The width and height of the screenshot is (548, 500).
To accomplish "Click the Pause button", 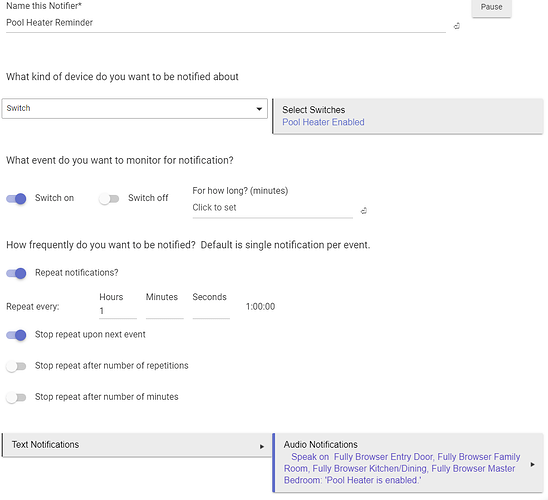I will [x=491, y=7].
